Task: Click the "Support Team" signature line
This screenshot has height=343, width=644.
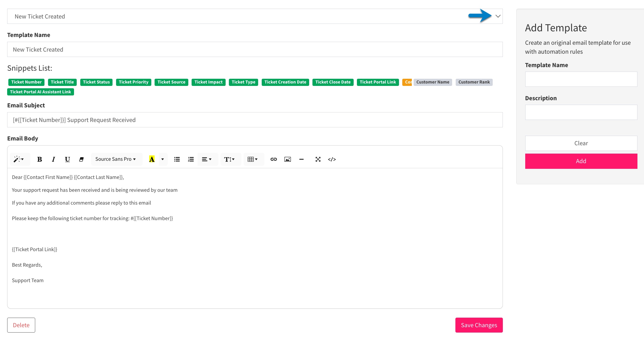Action: [28, 280]
